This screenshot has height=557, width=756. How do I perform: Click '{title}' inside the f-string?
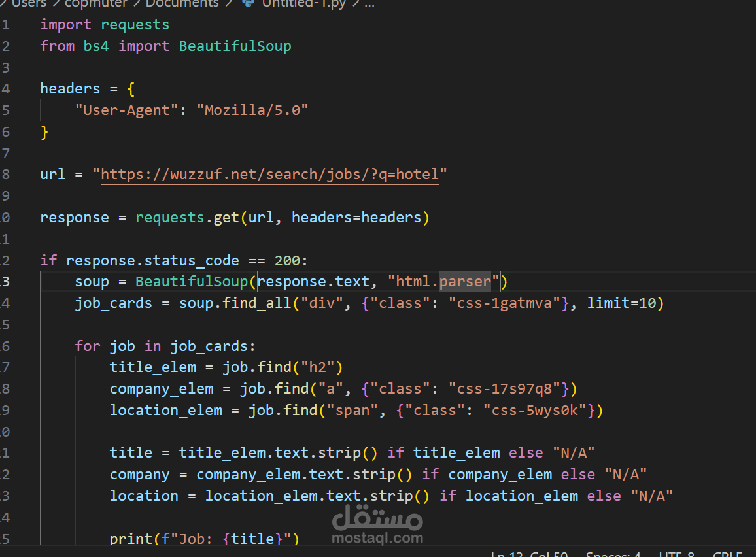click(x=252, y=539)
